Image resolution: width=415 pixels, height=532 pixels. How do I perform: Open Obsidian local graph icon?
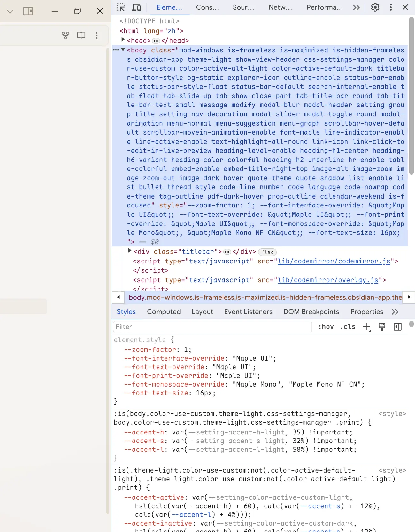[x=65, y=35]
